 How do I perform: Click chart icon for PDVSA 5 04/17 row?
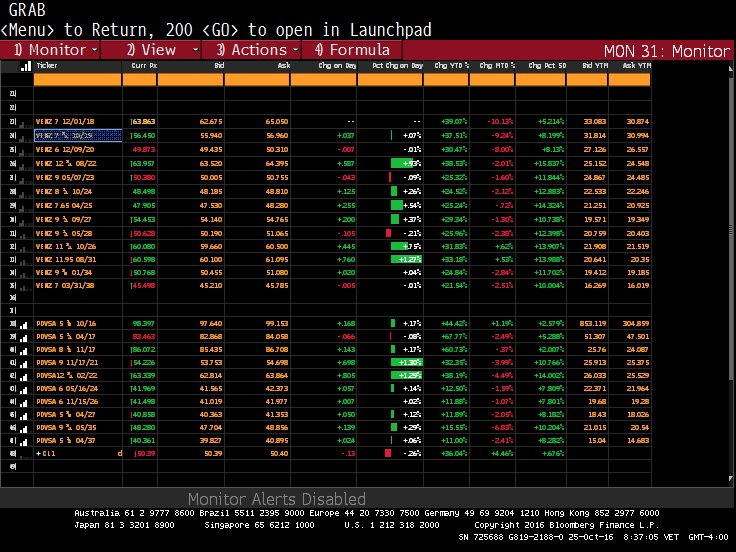click(x=23, y=337)
